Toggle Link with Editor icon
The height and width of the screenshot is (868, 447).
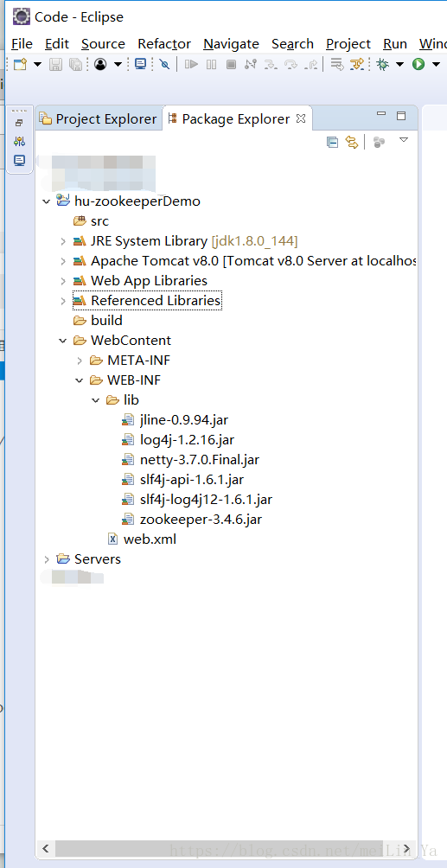(352, 143)
